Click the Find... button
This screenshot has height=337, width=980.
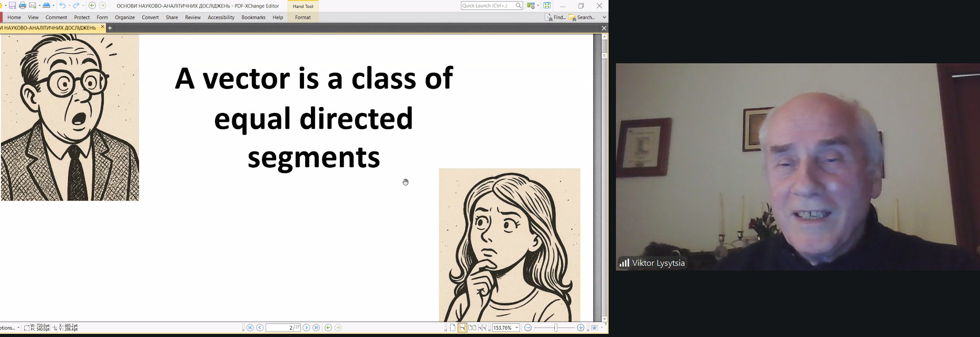click(x=555, y=17)
